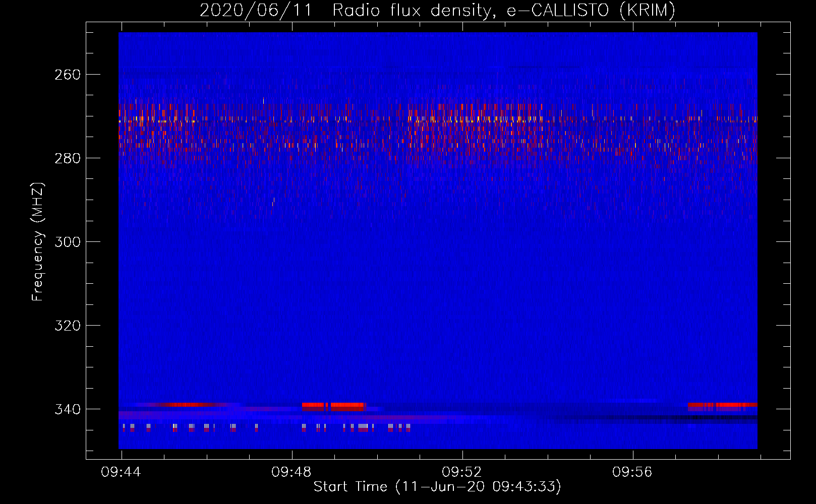
Task: Click the 320 frequency tick label
Action: click(x=68, y=326)
